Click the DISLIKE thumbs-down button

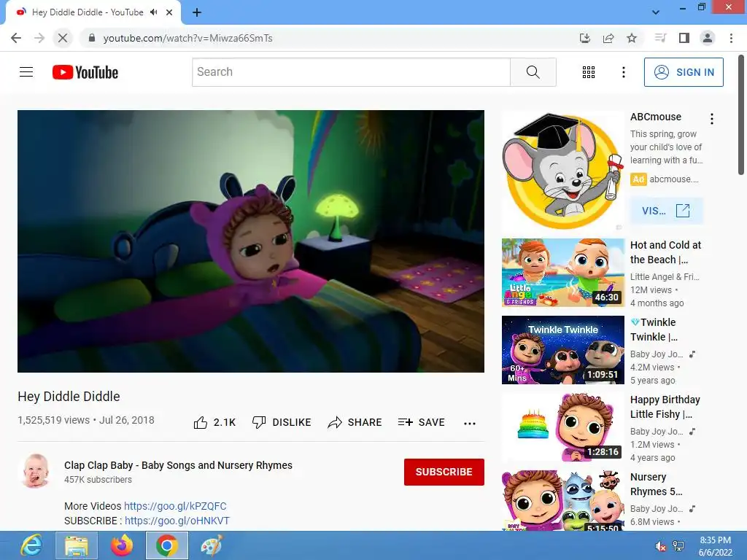[x=282, y=422]
